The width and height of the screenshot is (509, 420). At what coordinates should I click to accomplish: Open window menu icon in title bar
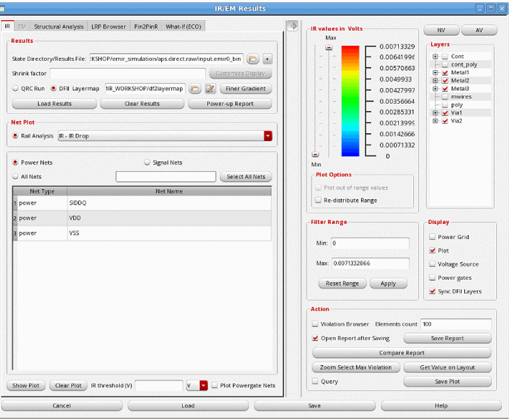(4, 9)
